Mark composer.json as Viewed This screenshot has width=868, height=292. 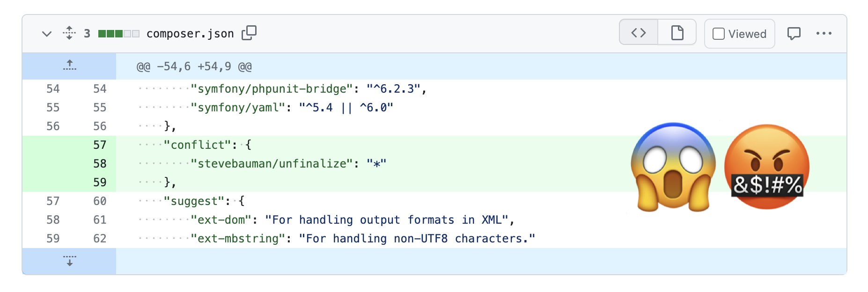(x=740, y=34)
